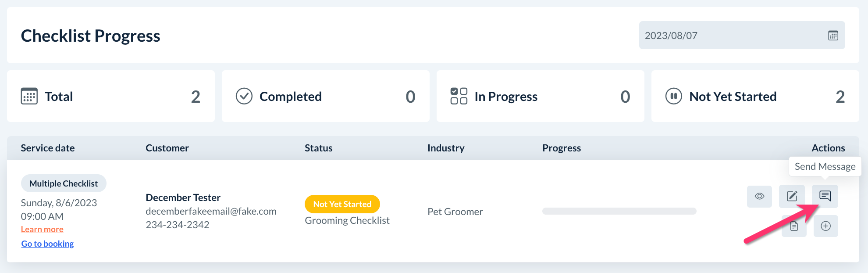The image size is (868, 273).
Task: Click the Completed checkmark circle icon
Action: coord(244,96)
